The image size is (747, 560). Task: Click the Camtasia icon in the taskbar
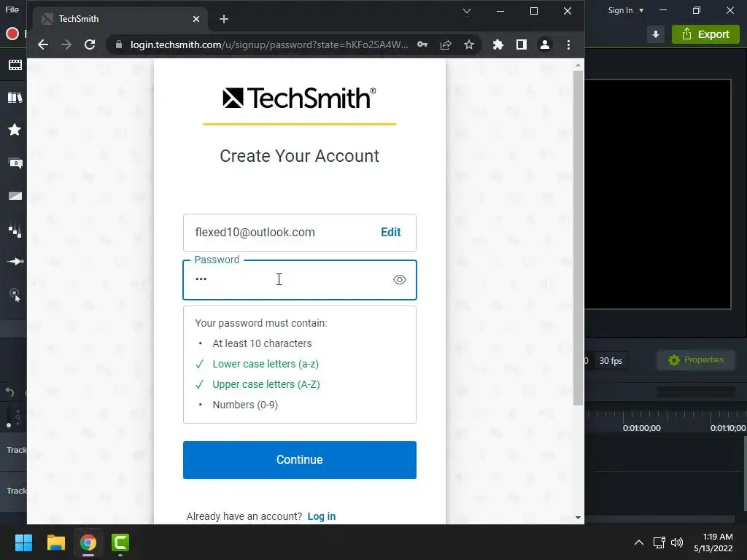click(120, 542)
